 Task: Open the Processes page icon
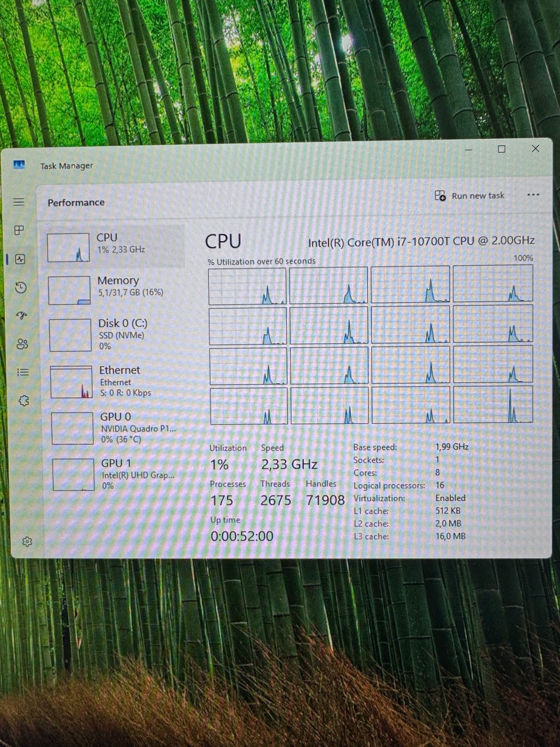click(x=19, y=230)
